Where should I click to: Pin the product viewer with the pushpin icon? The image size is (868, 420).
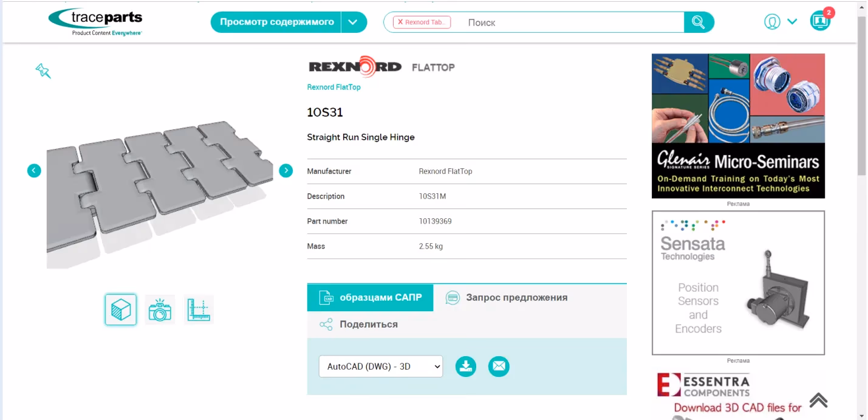pyautogui.click(x=43, y=71)
